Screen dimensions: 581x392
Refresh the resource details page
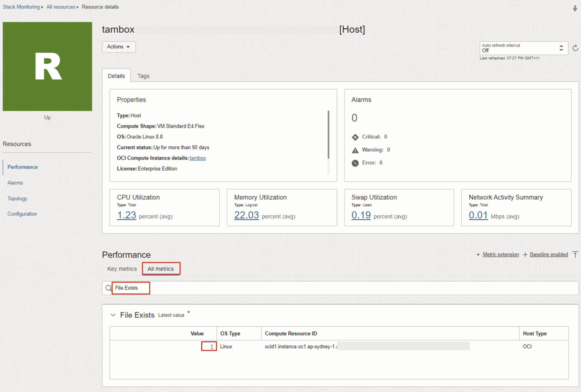click(x=575, y=48)
